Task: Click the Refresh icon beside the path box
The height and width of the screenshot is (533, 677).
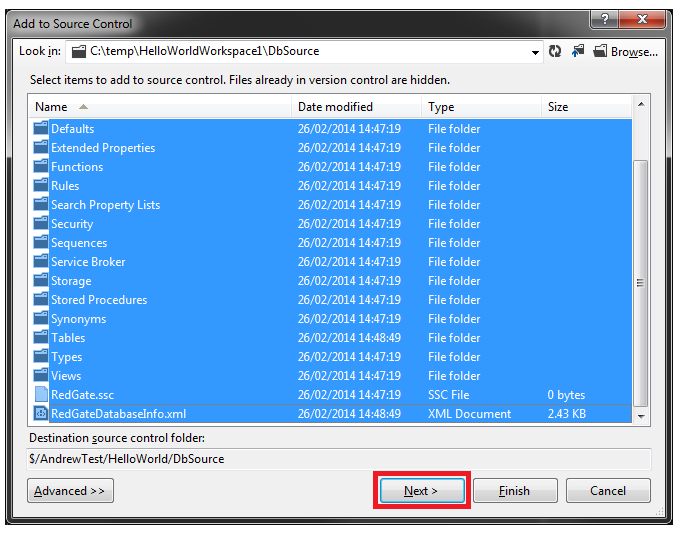Action: coord(555,51)
